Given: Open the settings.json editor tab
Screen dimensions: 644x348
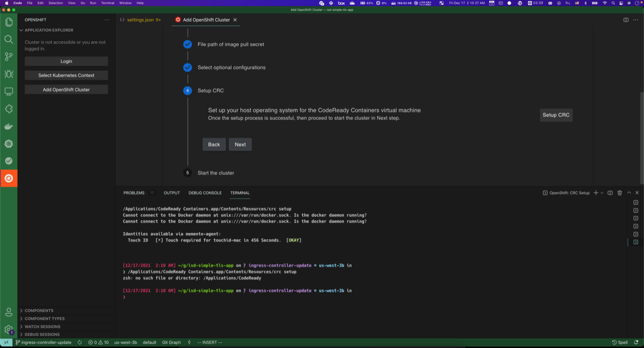Looking at the screenshot, I should (141, 20).
